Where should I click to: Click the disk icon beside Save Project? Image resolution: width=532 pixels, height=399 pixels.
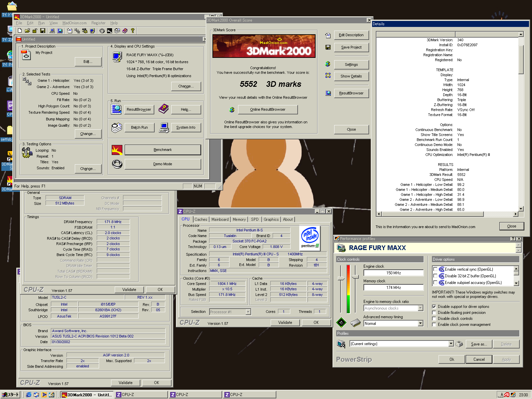tap(328, 47)
